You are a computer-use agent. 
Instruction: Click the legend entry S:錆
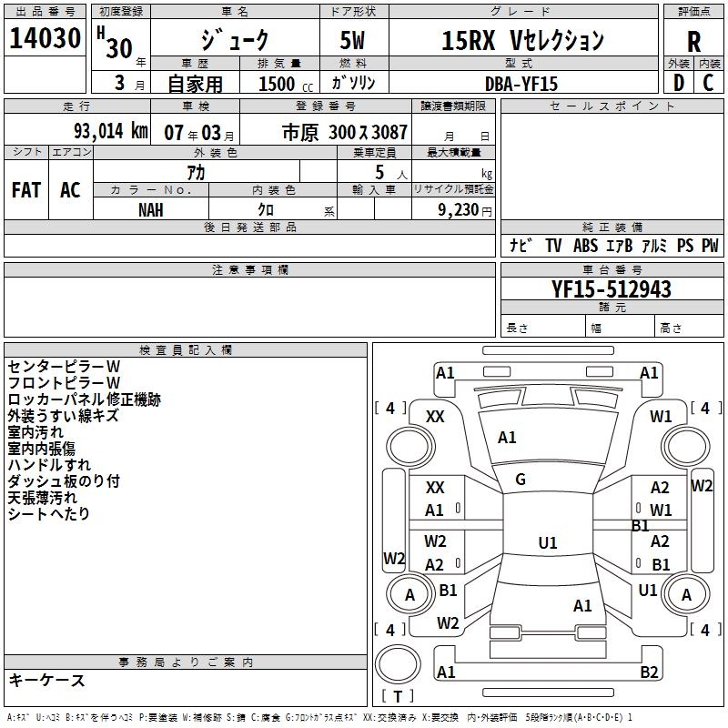click(x=236, y=718)
